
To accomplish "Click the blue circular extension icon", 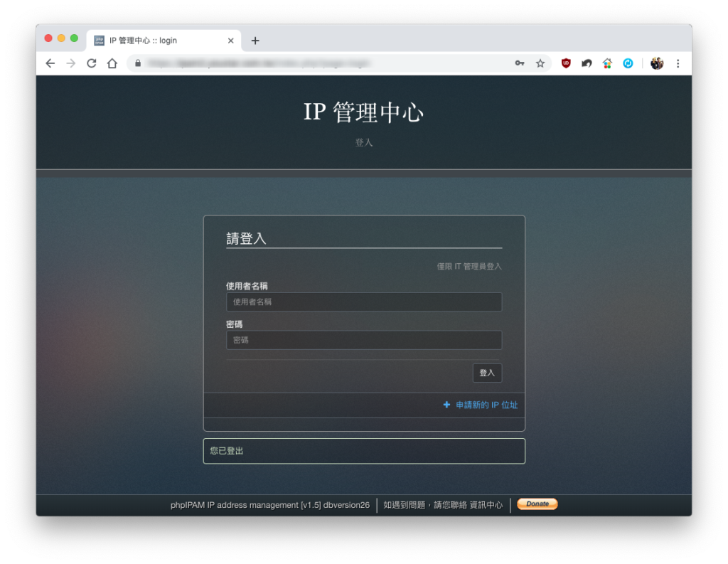I will pos(628,63).
